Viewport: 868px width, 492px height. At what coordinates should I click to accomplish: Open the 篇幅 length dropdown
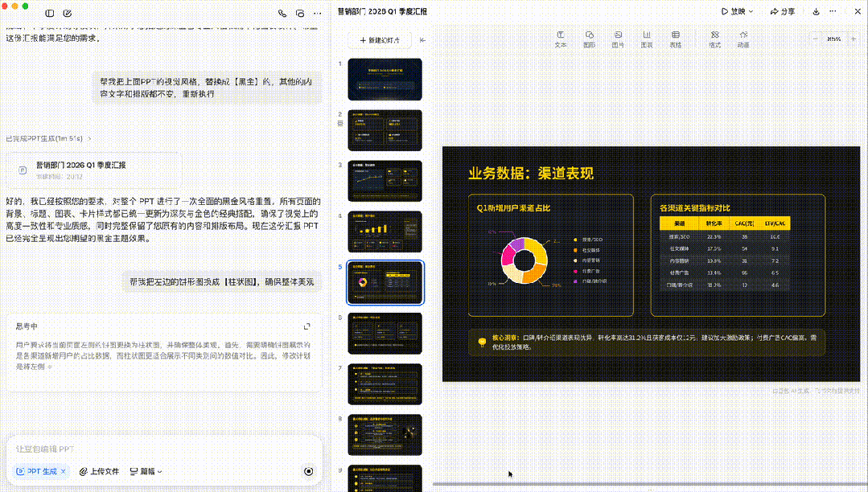coord(146,471)
